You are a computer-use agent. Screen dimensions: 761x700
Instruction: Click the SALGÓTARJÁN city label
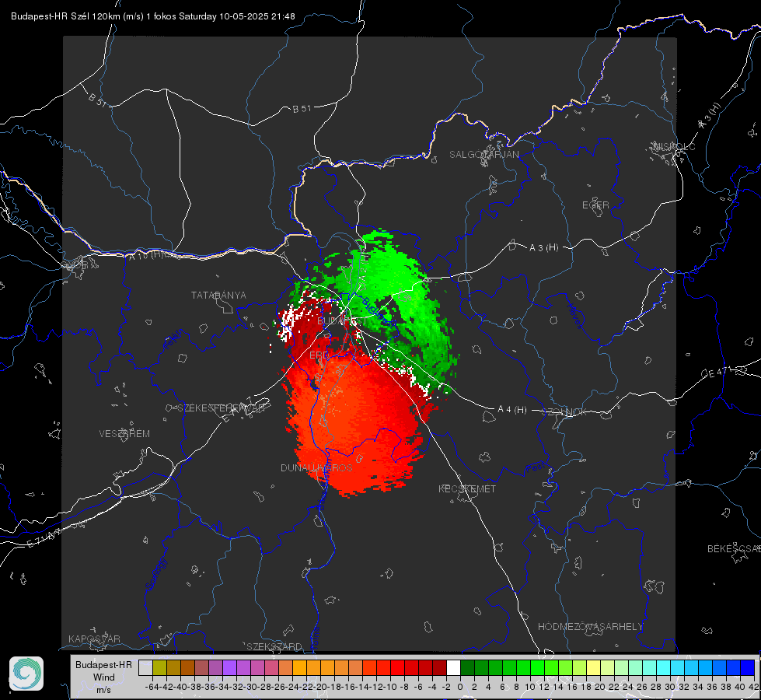point(483,155)
